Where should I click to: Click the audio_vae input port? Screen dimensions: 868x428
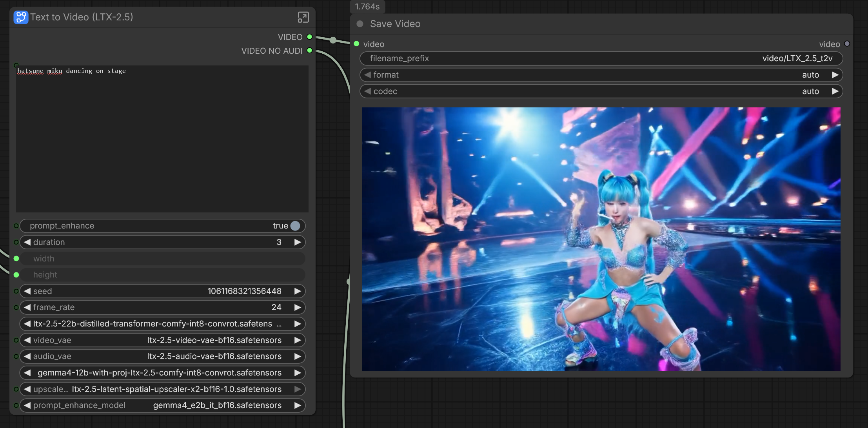coord(16,356)
